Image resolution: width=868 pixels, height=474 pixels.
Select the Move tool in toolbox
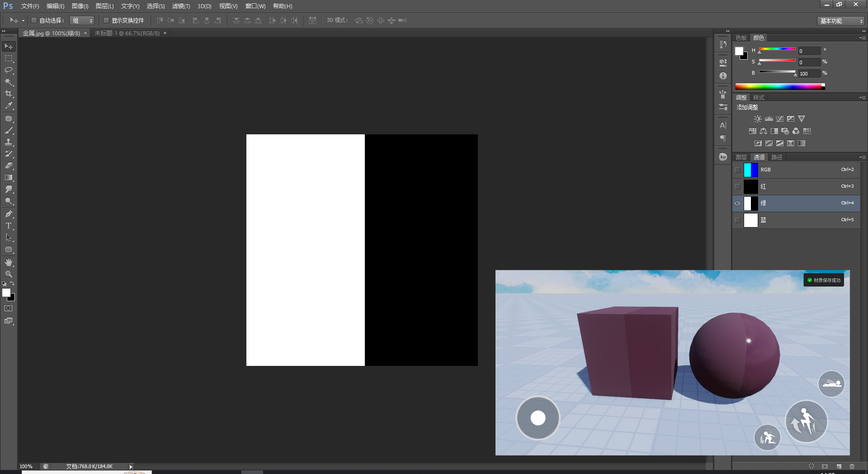point(9,47)
